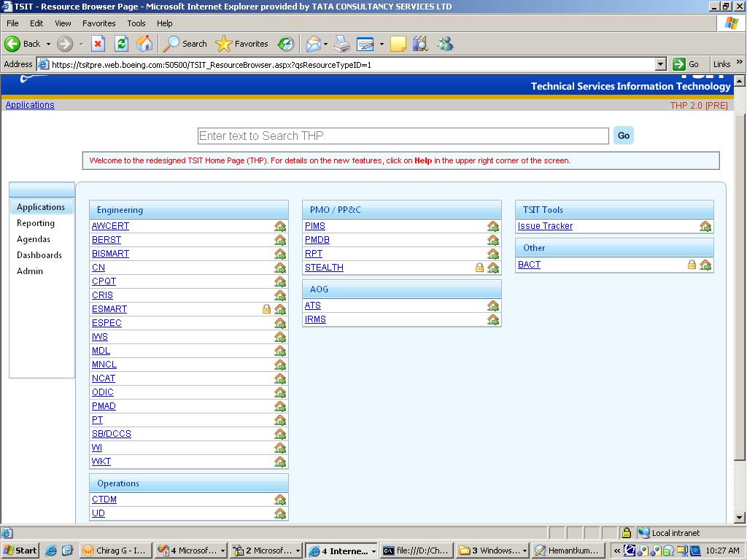Image resolution: width=747 pixels, height=560 pixels.
Task: Click the Back arrow in IE toolbar
Action: pyautogui.click(x=12, y=44)
